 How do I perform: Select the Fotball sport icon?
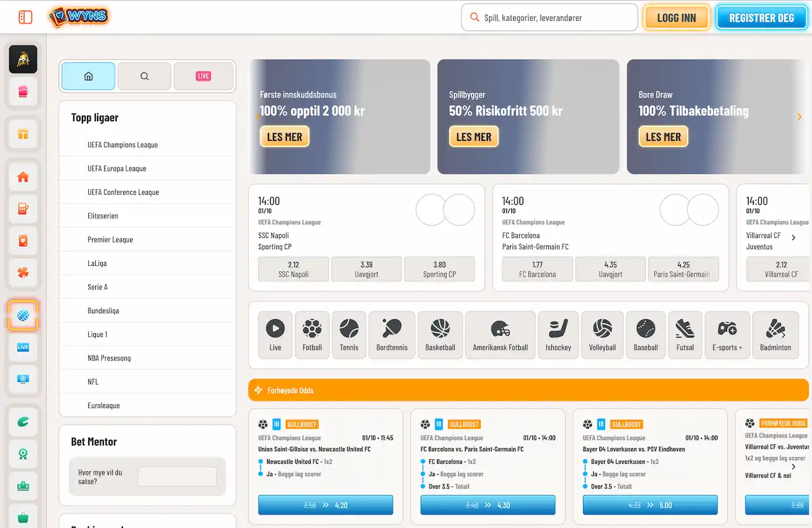[312, 334]
